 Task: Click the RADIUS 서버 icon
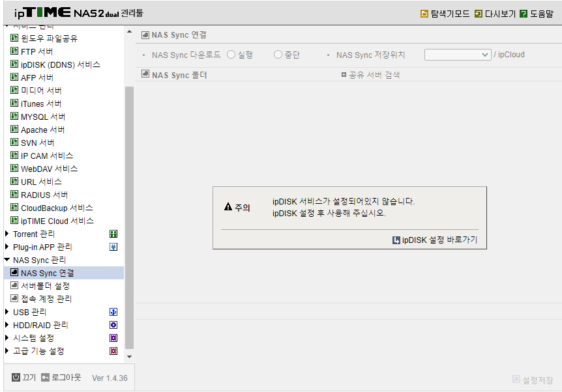click(14, 194)
